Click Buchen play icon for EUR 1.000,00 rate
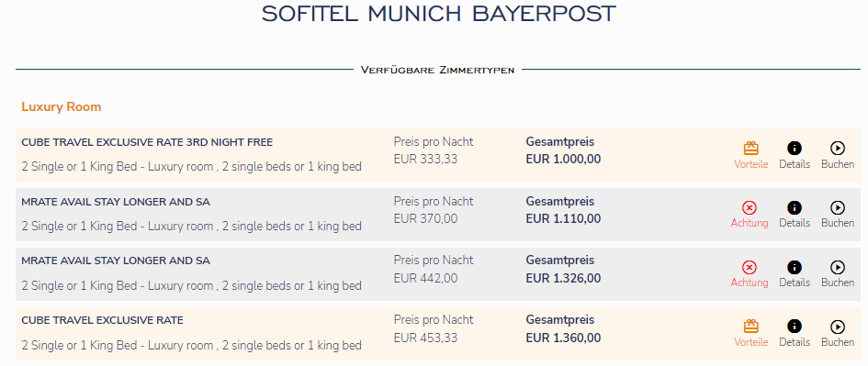Viewport: 868px width, 366px height. [838, 149]
